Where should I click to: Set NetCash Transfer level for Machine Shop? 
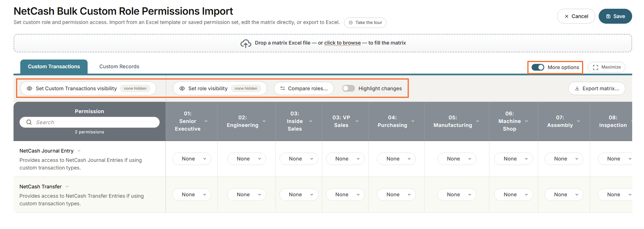(514, 195)
